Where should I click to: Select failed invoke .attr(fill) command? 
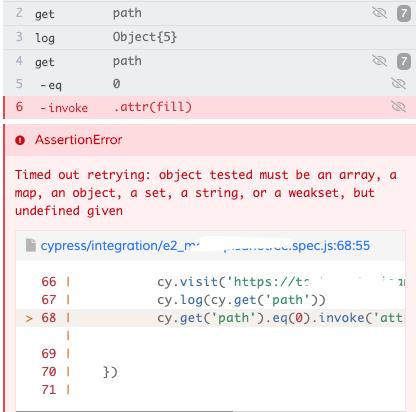[x=209, y=107]
